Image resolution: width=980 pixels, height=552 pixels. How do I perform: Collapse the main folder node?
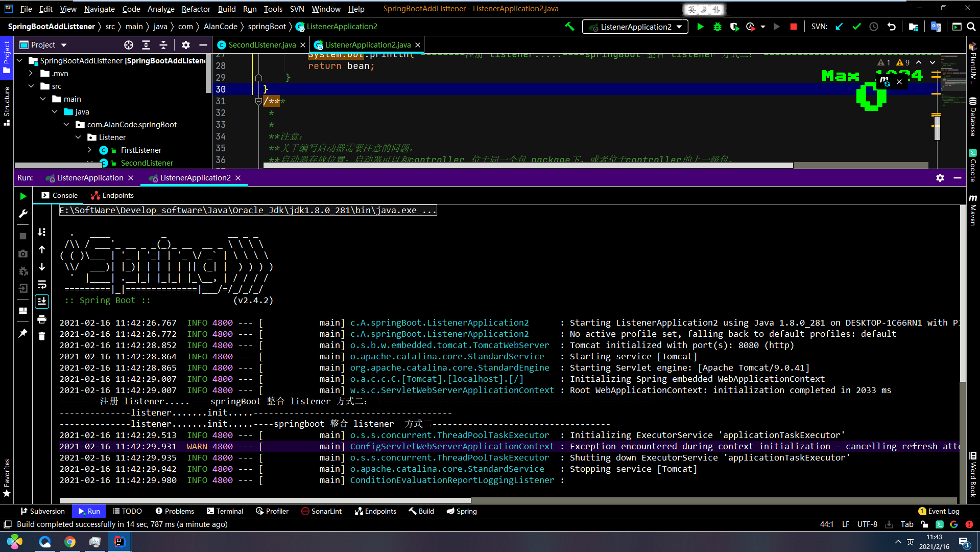(x=43, y=99)
